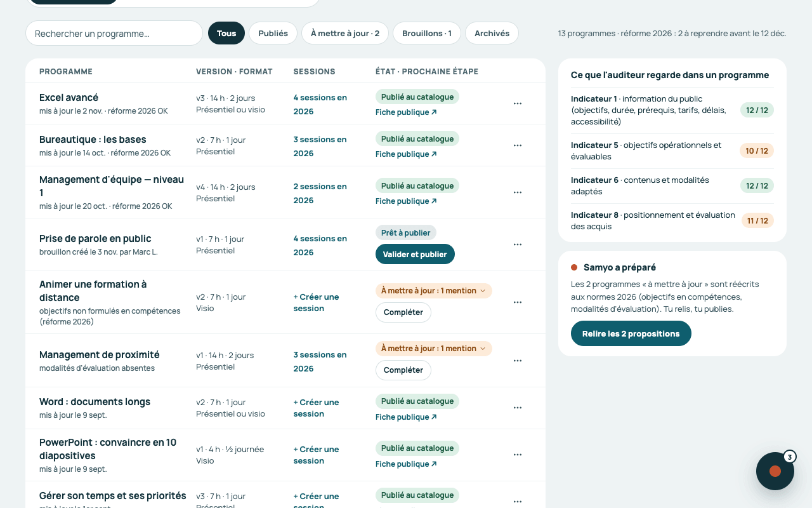
Task: View the Archivés programmes
Action: (492, 33)
